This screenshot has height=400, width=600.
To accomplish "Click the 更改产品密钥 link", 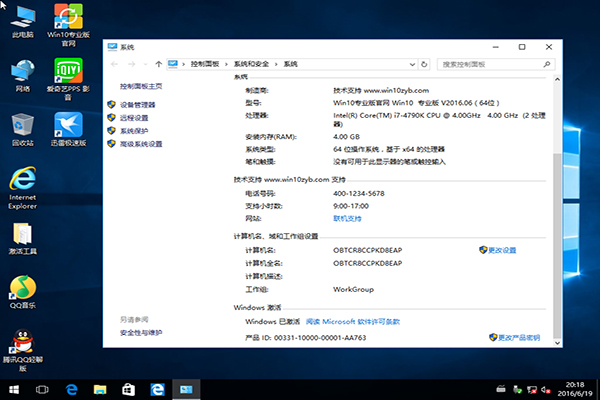I will tap(519, 337).
